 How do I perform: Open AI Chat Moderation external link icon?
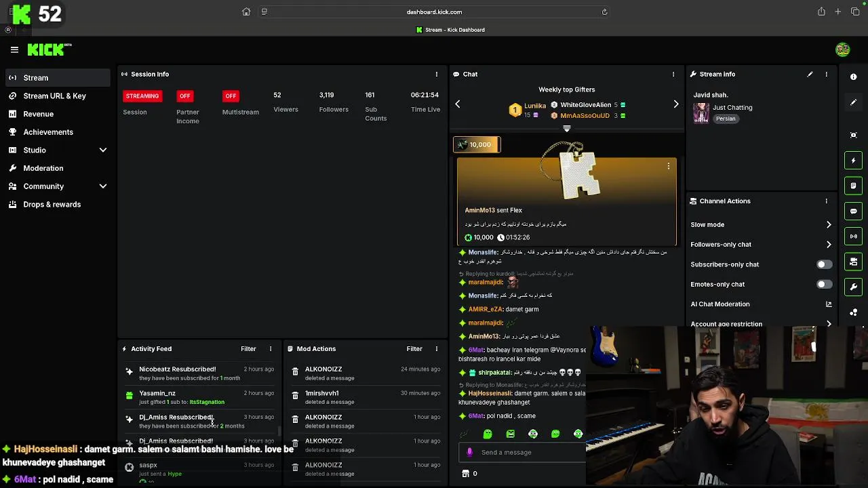pos(829,304)
